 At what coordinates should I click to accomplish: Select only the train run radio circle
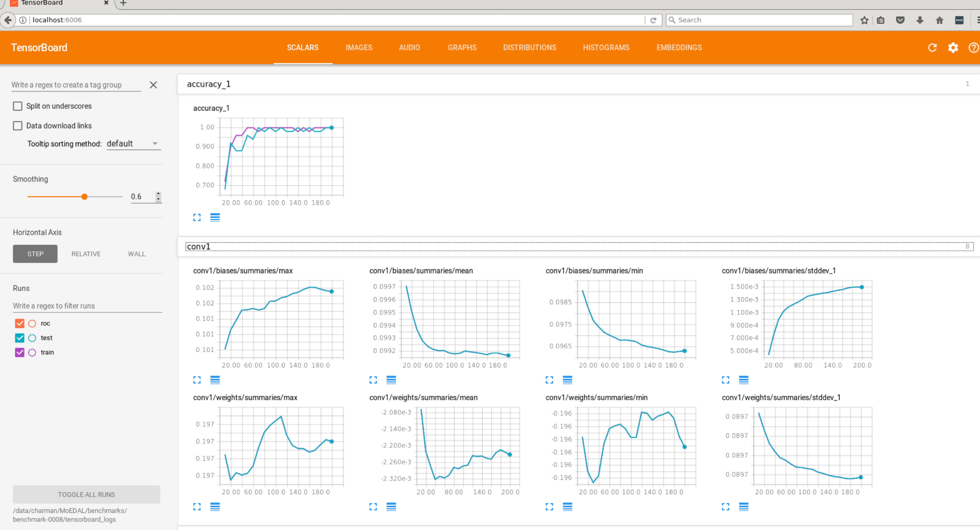(x=32, y=352)
